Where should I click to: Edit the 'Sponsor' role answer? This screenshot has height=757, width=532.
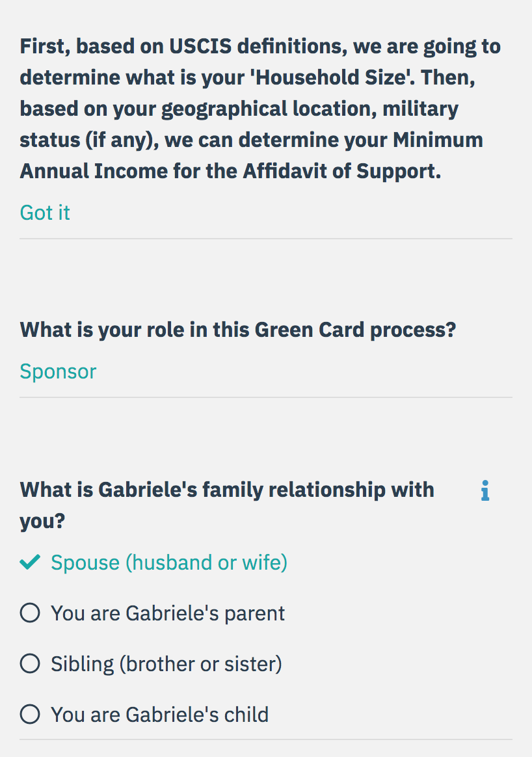pos(58,371)
